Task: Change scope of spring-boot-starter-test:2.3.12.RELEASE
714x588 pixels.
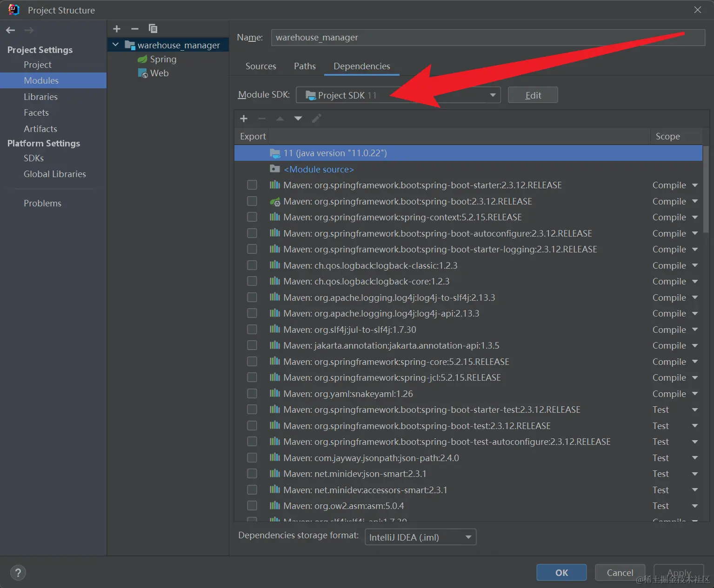Action: point(675,410)
